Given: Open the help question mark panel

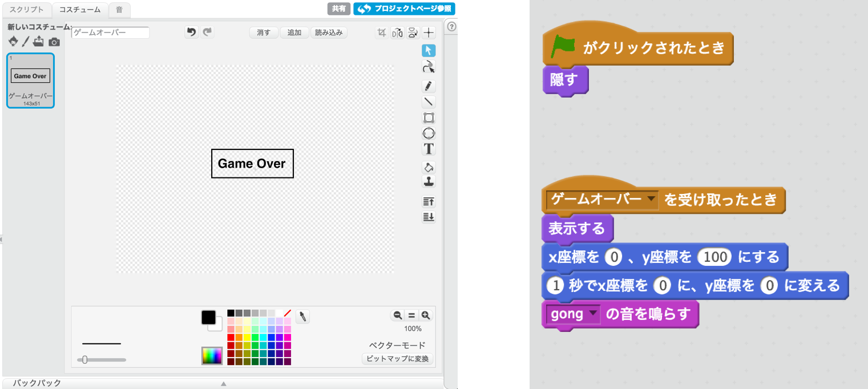Looking at the screenshot, I should point(451,27).
